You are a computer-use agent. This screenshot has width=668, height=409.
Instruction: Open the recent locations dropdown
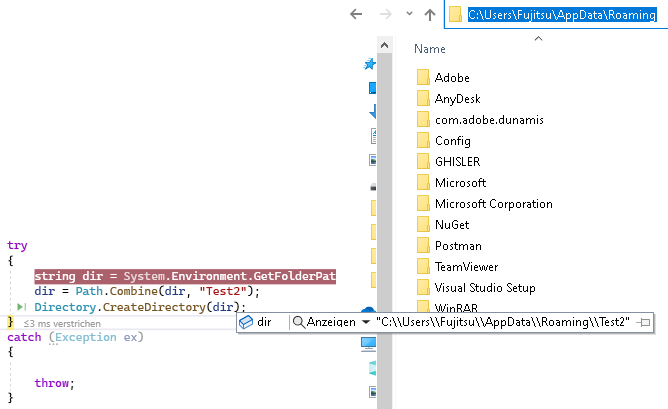409,14
